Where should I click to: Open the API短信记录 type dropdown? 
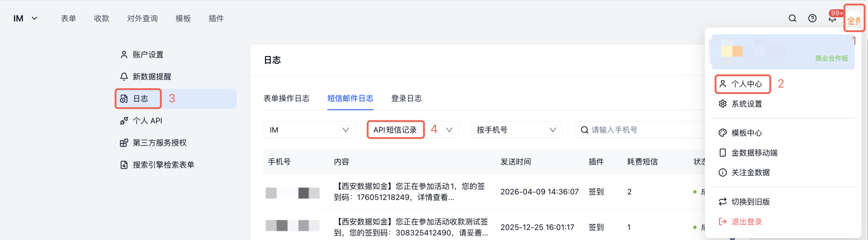pyautogui.click(x=413, y=130)
